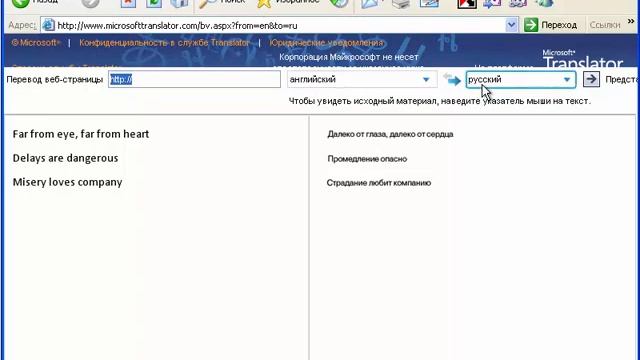Click translation 'Промедление опасно'
Viewport: 640px width, 360px height.
[x=367, y=158]
